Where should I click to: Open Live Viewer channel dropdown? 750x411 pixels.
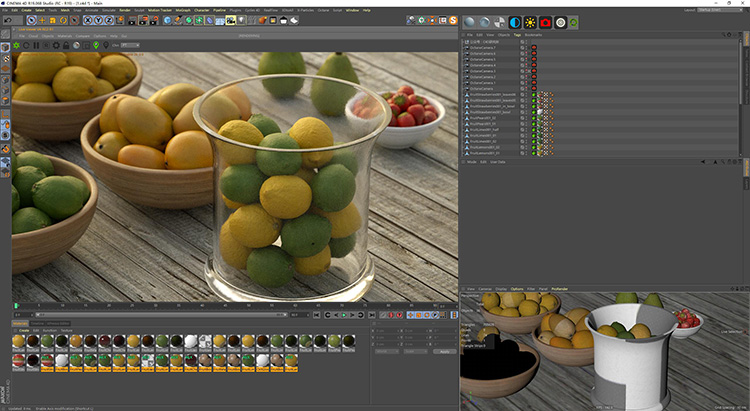[x=130, y=45]
